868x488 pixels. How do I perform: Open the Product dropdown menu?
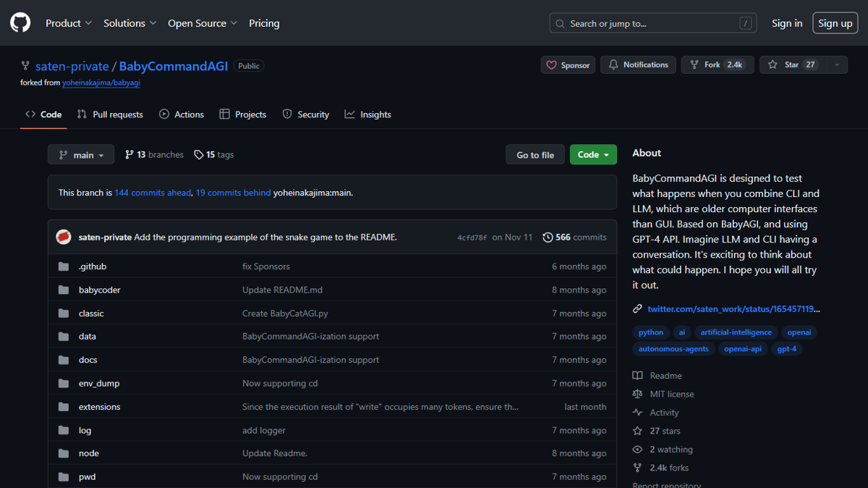coord(69,23)
